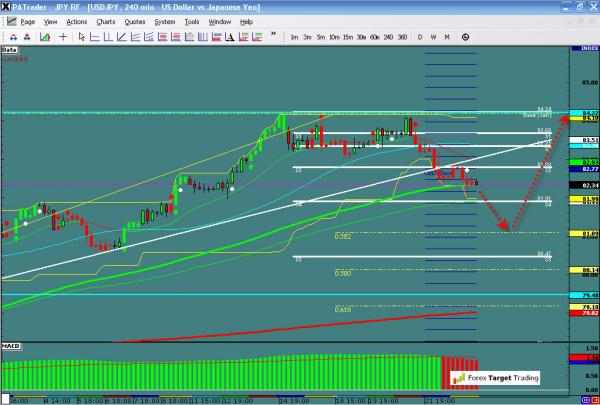600x405 pixels.
Task: Click the MACD panel label
Action: 11,344
